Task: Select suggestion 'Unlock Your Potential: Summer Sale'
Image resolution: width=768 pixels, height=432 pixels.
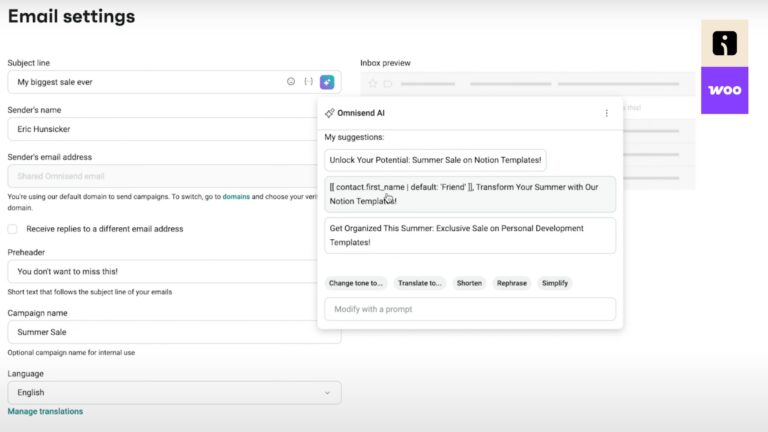Action: point(435,160)
